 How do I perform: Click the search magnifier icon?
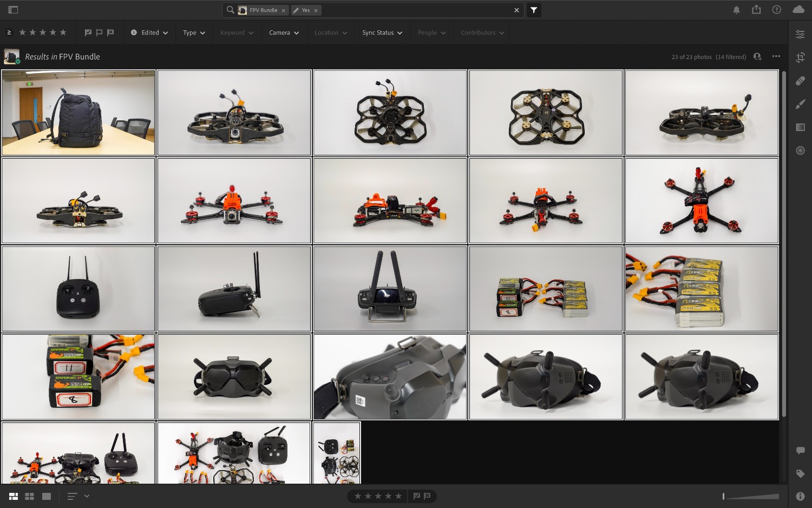coord(230,10)
